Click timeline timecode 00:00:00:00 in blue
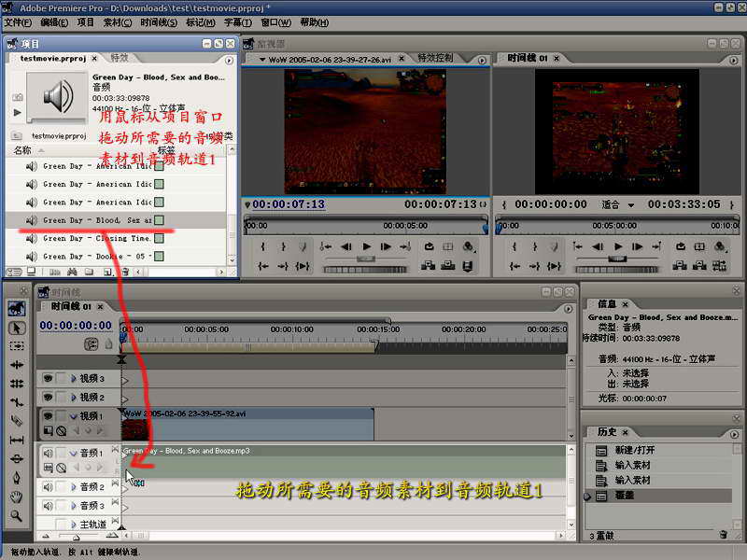 pyautogui.click(x=76, y=325)
